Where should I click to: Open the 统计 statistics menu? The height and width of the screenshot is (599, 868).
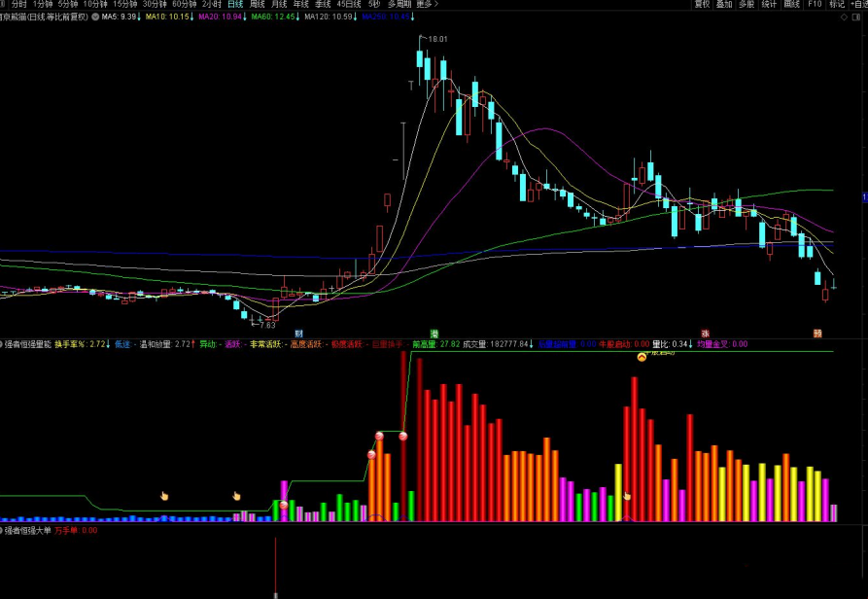(769, 5)
